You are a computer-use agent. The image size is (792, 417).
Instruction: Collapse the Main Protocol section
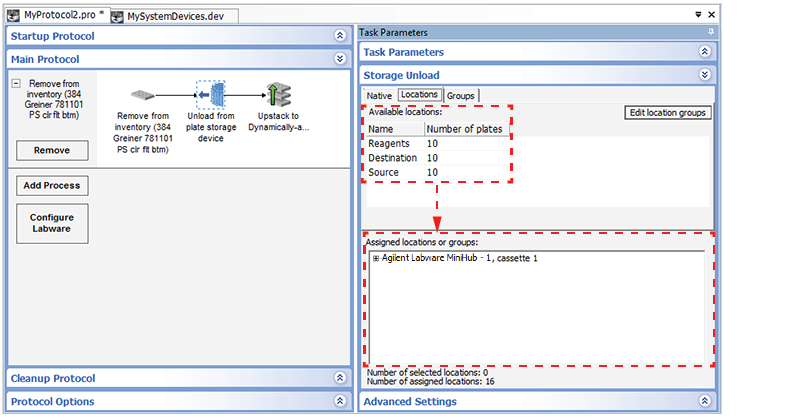pos(339,59)
